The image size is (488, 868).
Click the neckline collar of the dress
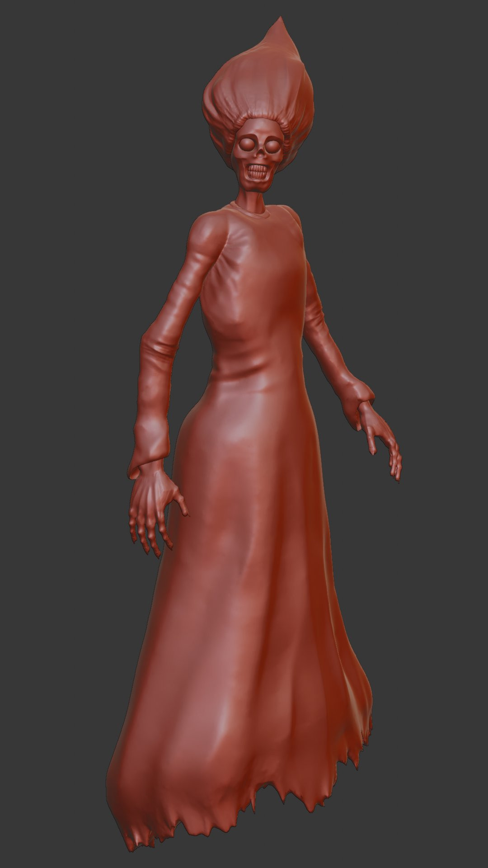(250, 211)
